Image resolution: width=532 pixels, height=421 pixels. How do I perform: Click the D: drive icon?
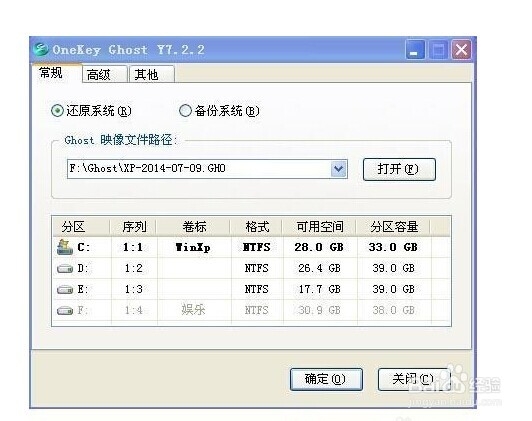tap(65, 269)
